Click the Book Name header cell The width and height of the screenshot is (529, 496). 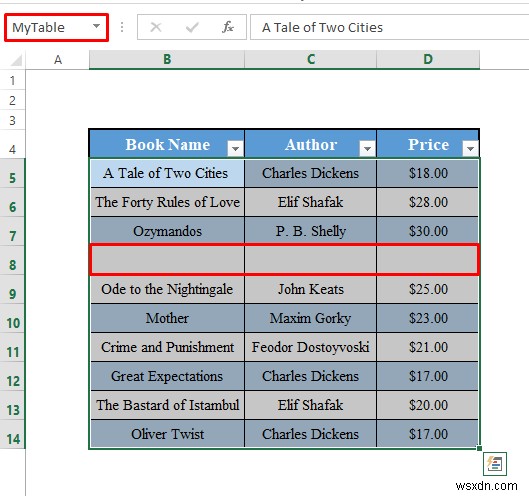pos(167,144)
